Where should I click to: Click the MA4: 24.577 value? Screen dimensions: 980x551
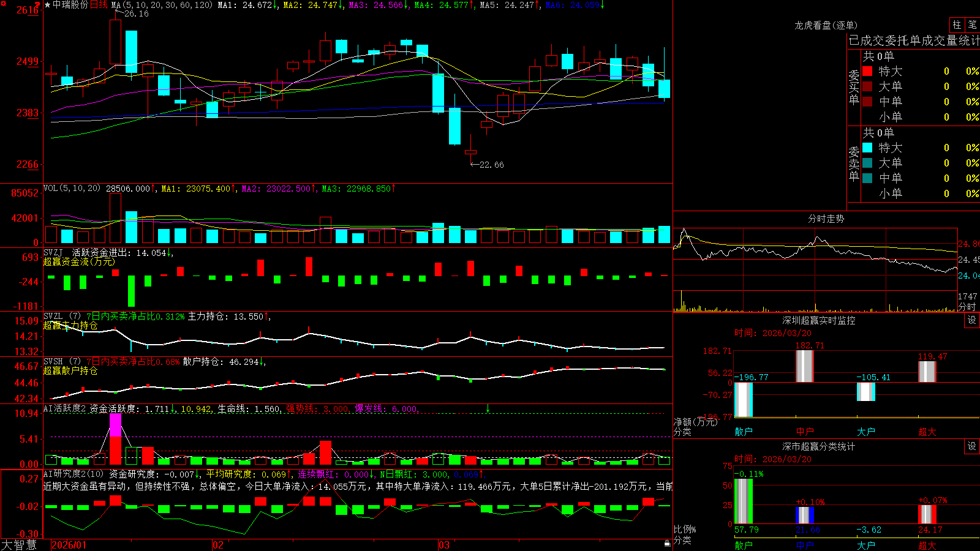(443, 5)
